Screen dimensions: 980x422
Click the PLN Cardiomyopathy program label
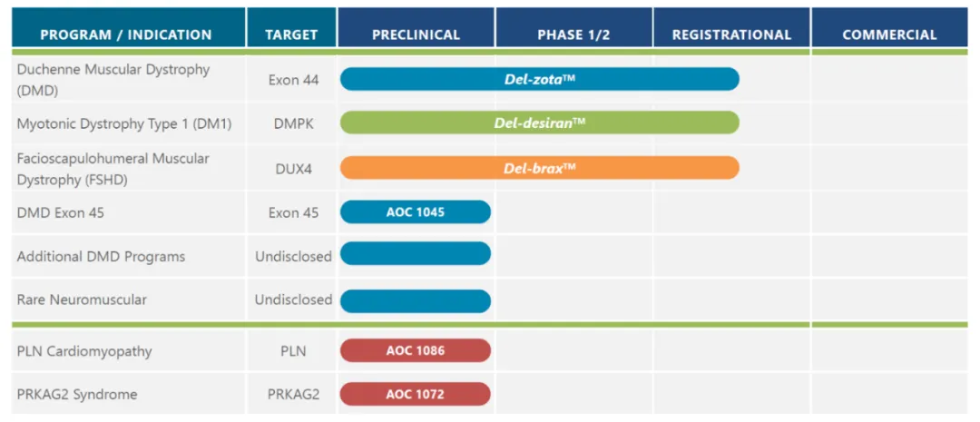(84, 351)
